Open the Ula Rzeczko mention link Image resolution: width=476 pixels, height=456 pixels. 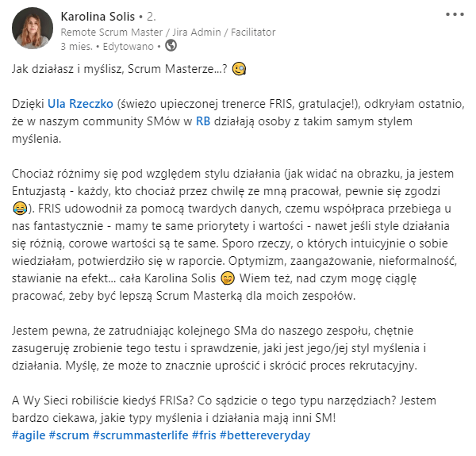pyautogui.click(x=80, y=104)
